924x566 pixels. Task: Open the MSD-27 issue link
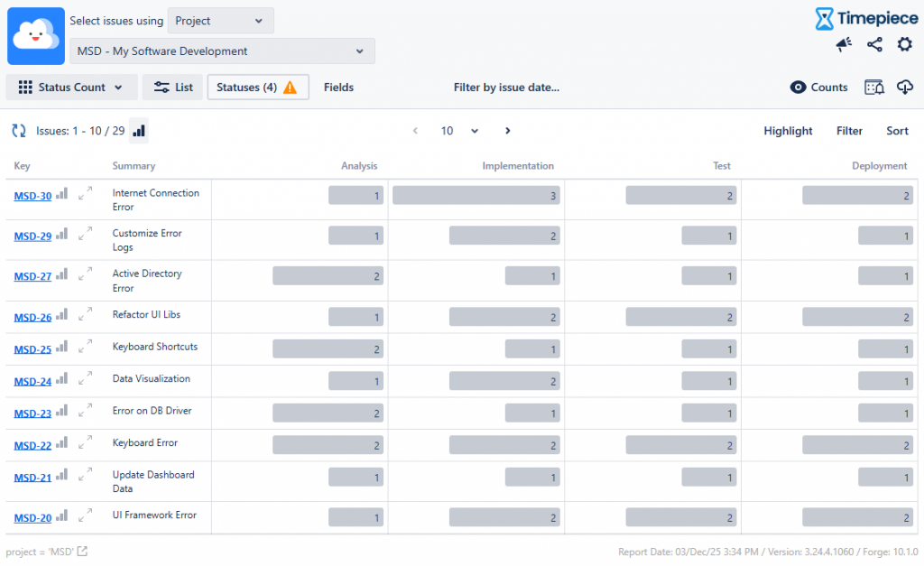pyautogui.click(x=32, y=277)
